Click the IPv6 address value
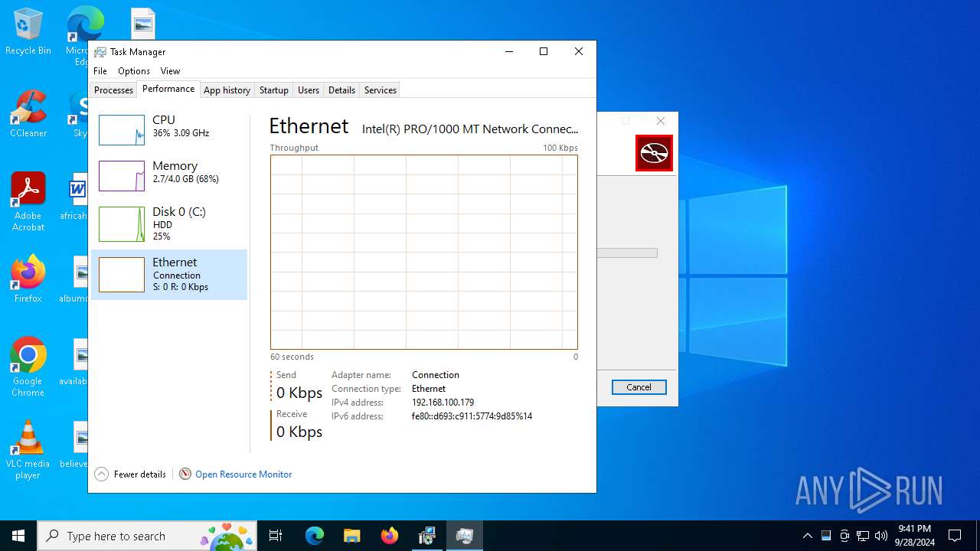980x551 pixels. coord(472,416)
